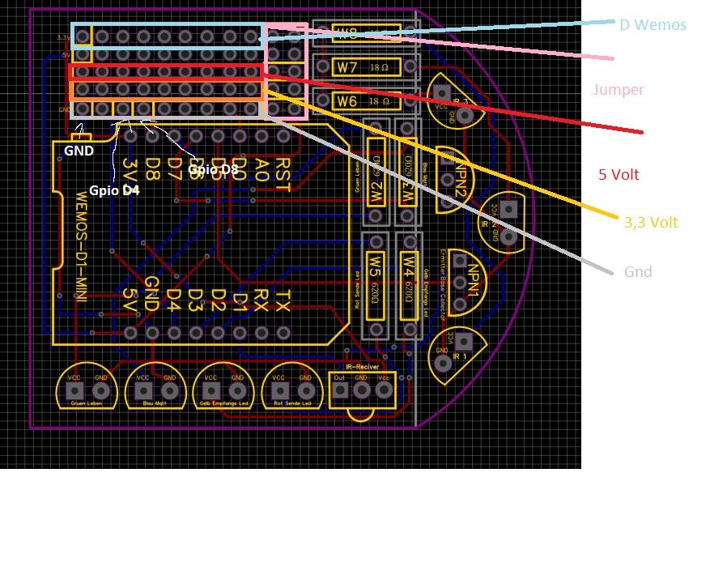Click the W7 resistor right pad

[410, 66]
